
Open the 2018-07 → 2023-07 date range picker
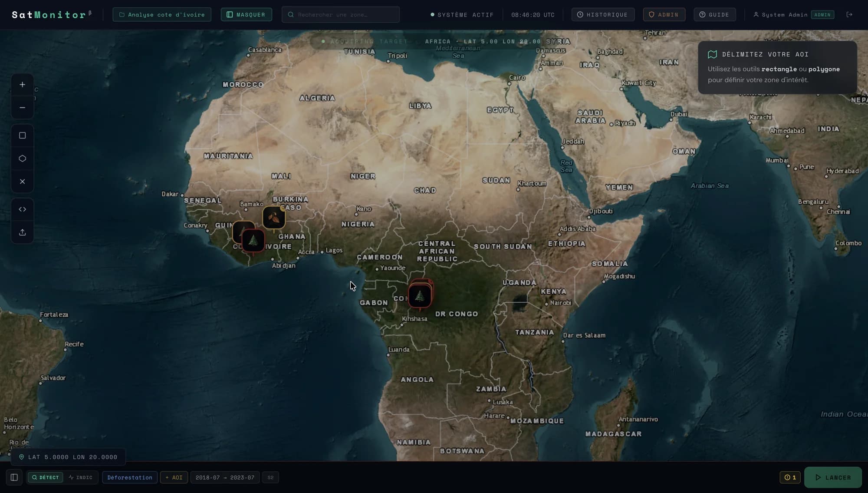pyautogui.click(x=225, y=477)
